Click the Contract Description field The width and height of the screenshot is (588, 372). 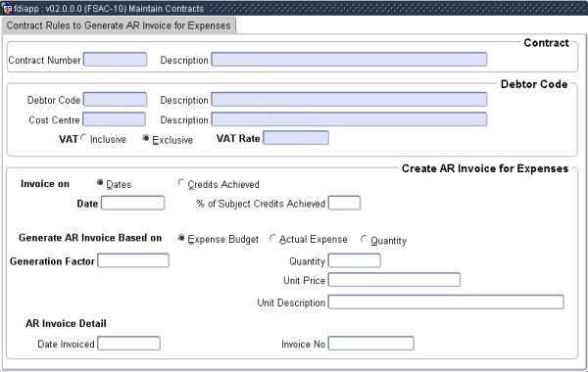click(x=349, y=60)
